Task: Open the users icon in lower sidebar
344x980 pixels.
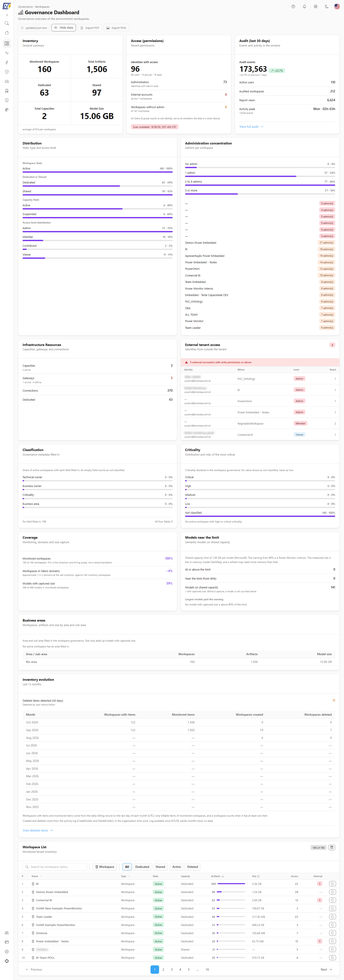Action: (6, 932)
